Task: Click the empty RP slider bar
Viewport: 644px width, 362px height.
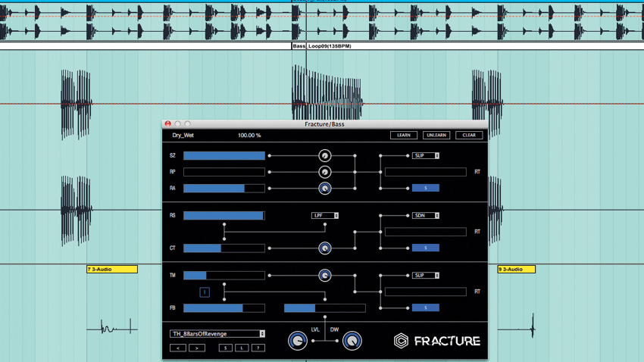Action: click(224, 172)
